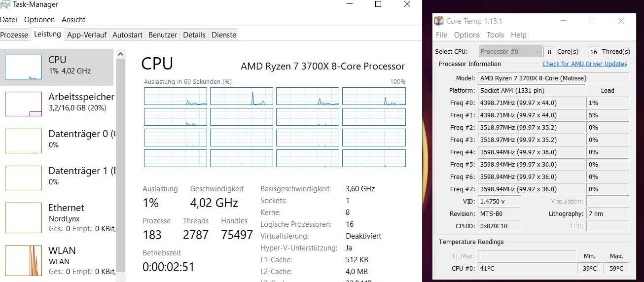Screen dimensions: 644x282
Task: Select the Datenträger 0 graph thumbnail
Action: click(23, 141)
